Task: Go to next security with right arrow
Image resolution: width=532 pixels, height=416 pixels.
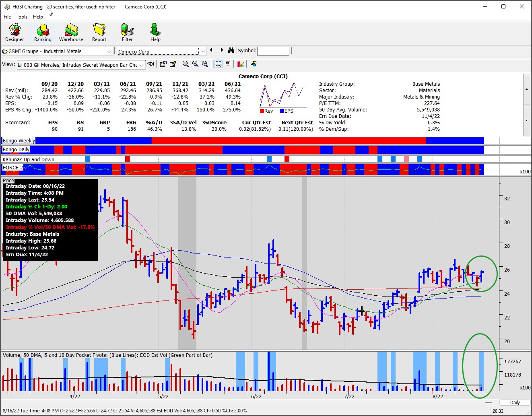Action: click(222, 50)
